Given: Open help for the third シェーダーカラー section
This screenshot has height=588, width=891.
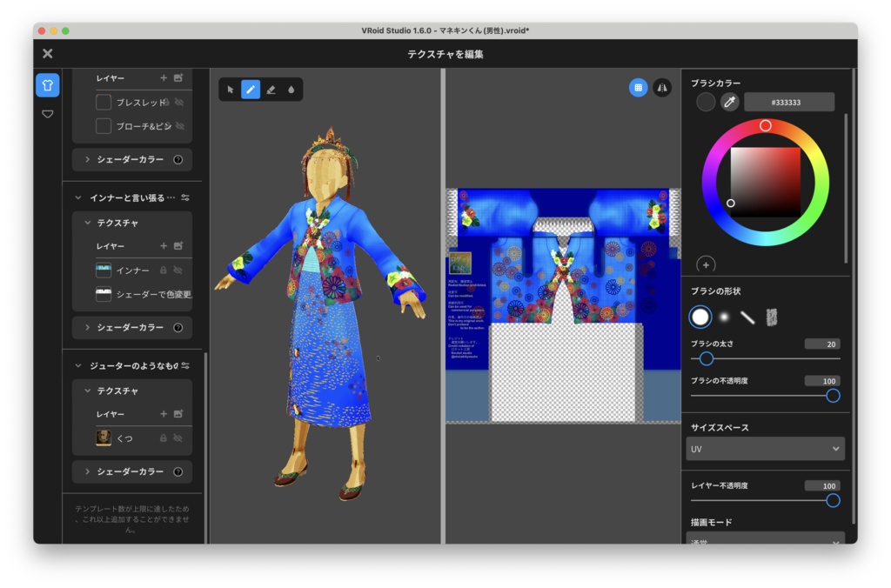Looking at the screenshot, I should [x=178, y=471].
